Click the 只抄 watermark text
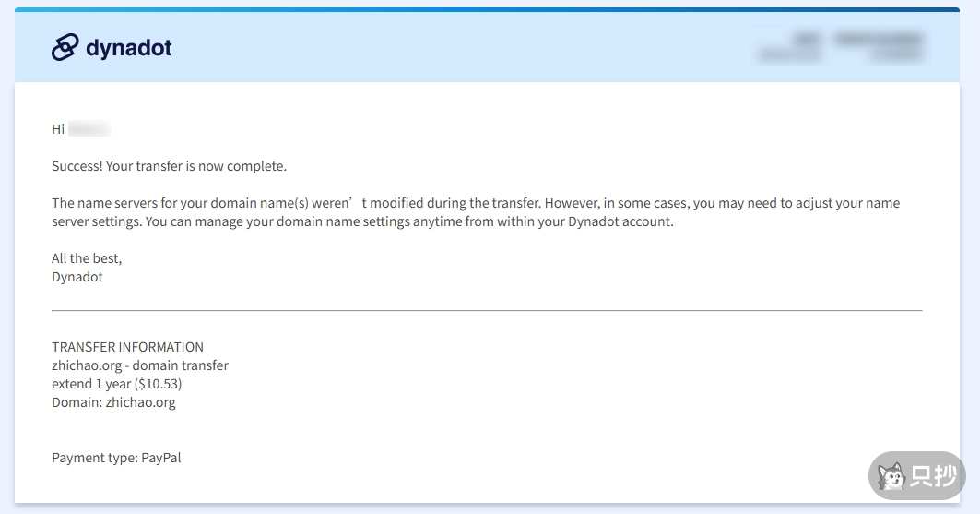 tap(932, 476)
